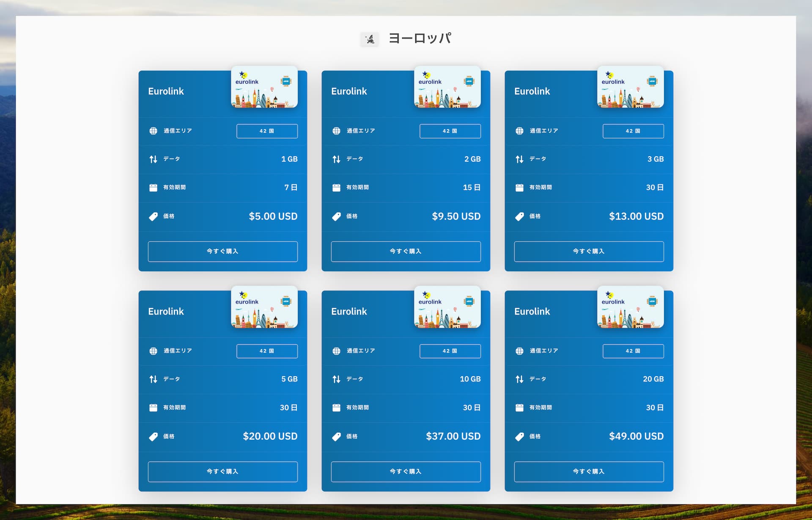Click the globe icon on the 2 GB plan
812x520 pixels.
tap(336, 131)
